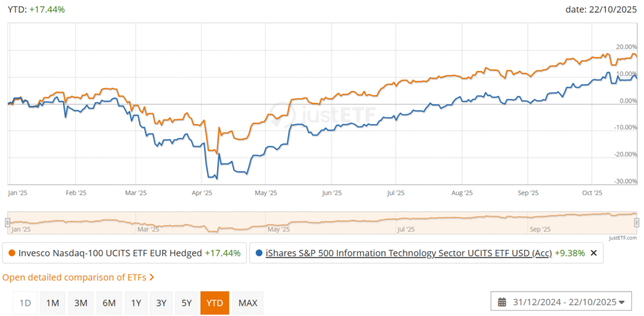Click the chevron after Open detailed comparison
Viewport: 644px width, 316px height.
pos(152,277)
